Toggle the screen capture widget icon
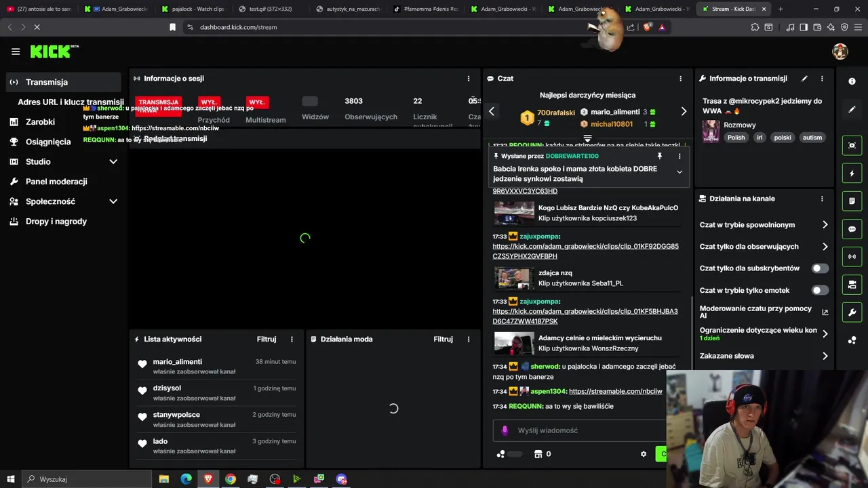Viewport: 868px width, 488px height. pyautogui.click(x=852, y=146)
